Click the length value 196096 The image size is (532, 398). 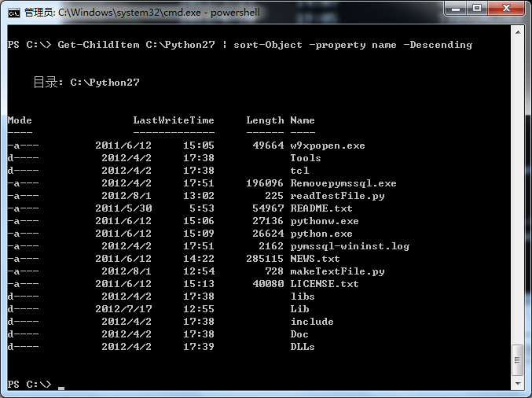click(x=265, y=183)
